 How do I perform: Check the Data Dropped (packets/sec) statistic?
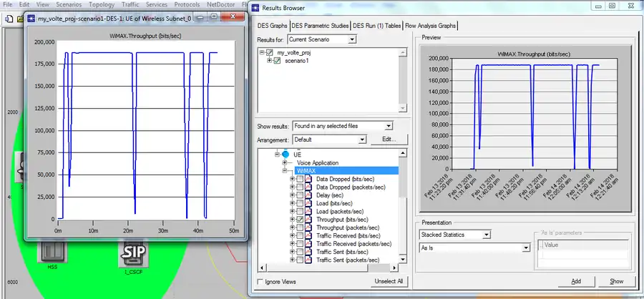pyautogui.click(x=300, y=187)
